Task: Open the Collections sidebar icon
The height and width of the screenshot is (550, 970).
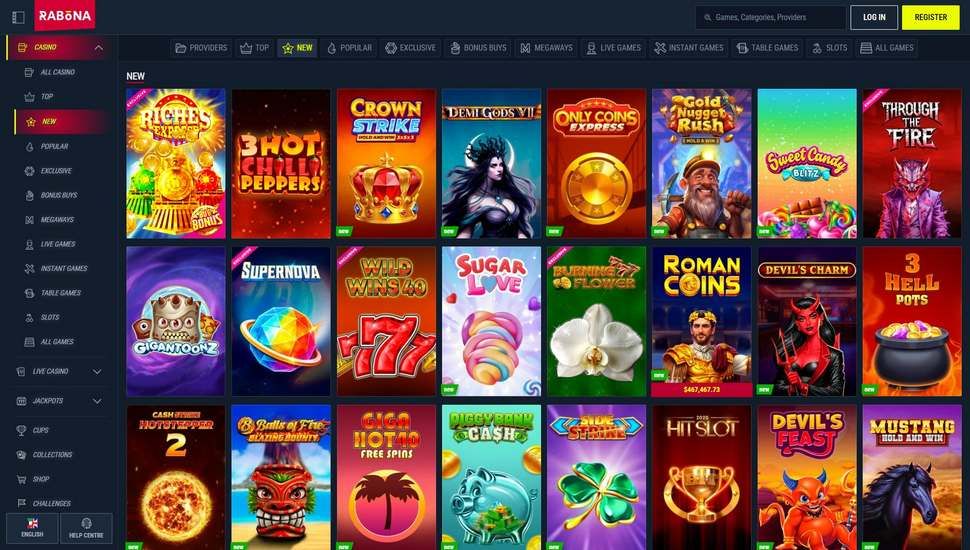Action: [22, 455]
